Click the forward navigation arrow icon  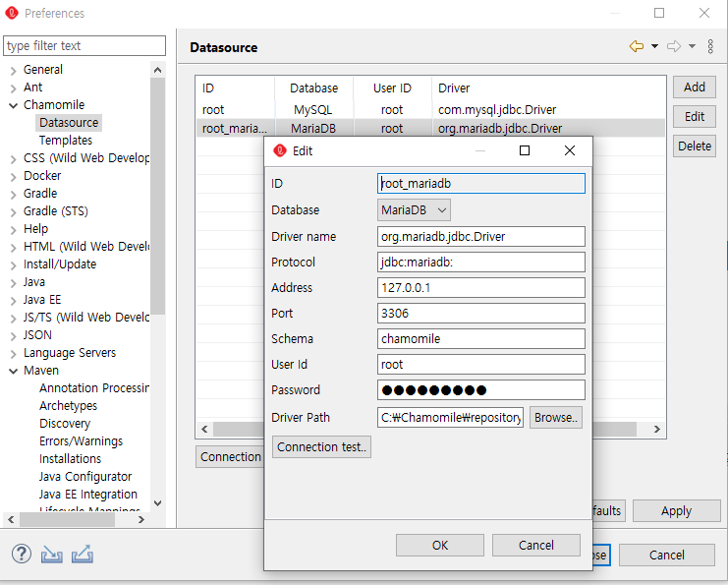(674, 46)
